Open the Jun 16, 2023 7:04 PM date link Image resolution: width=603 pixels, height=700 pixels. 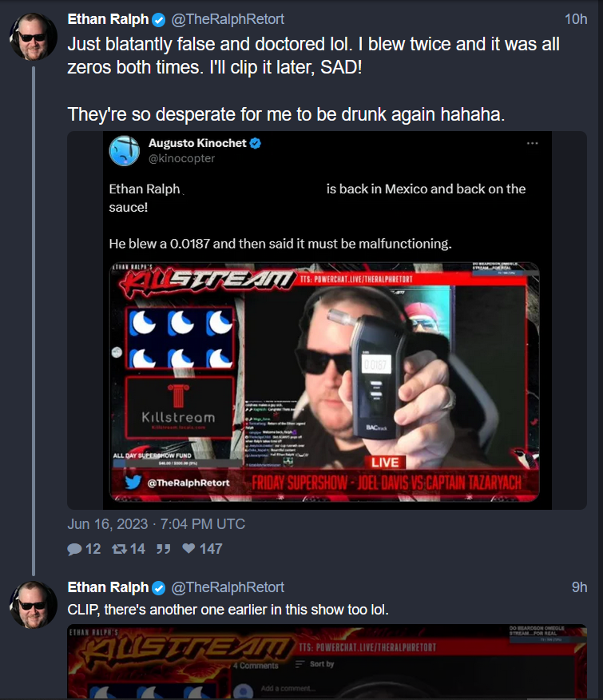tap(156, 523)
